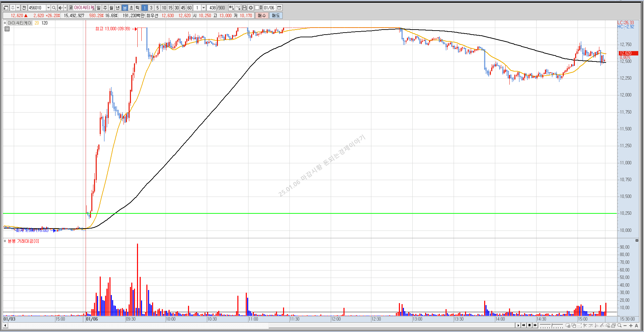Click the 코 market label button
644x332 pixels.
coord(71,8)
